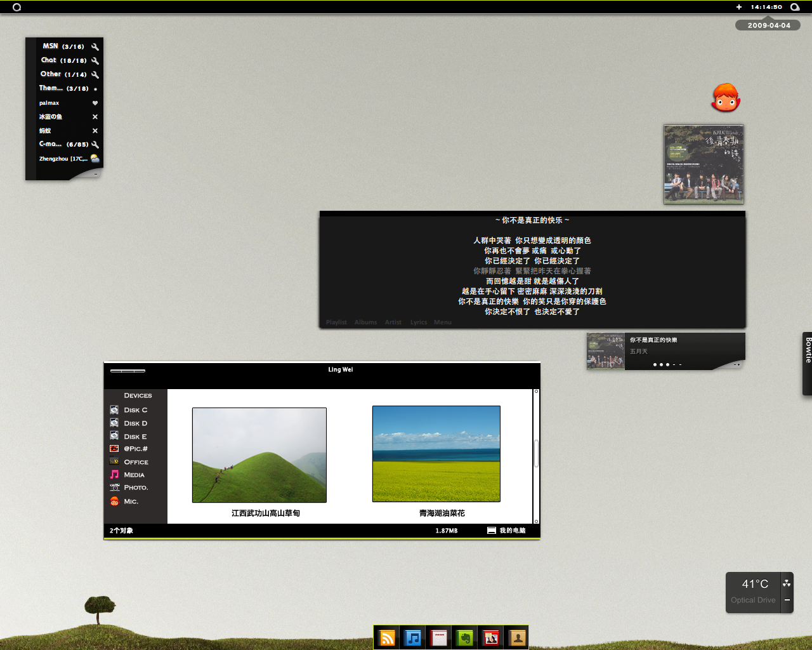Click the 14:14:50 clock in top bar
This screenshot has width=812, height=650.
point(766,7)
